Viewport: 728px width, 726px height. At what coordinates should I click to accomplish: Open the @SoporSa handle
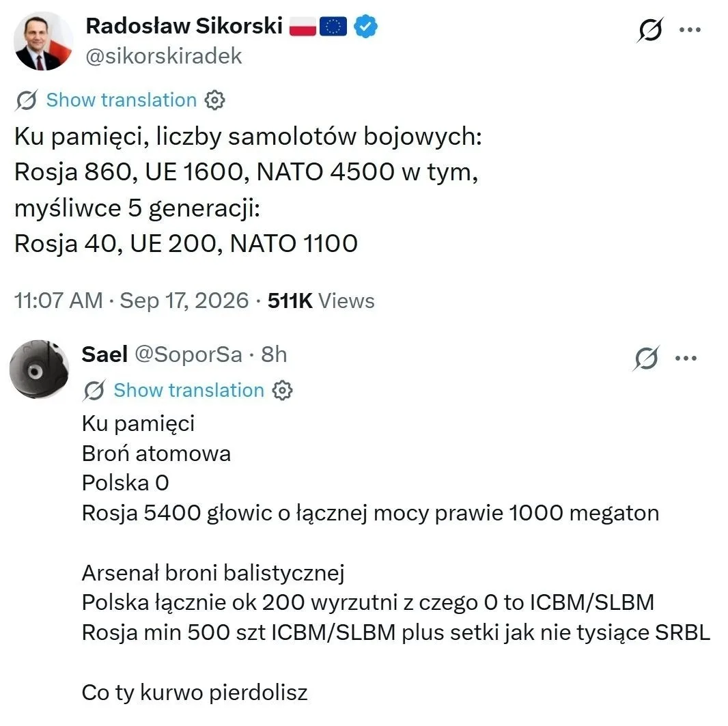(x=188, y=355)
